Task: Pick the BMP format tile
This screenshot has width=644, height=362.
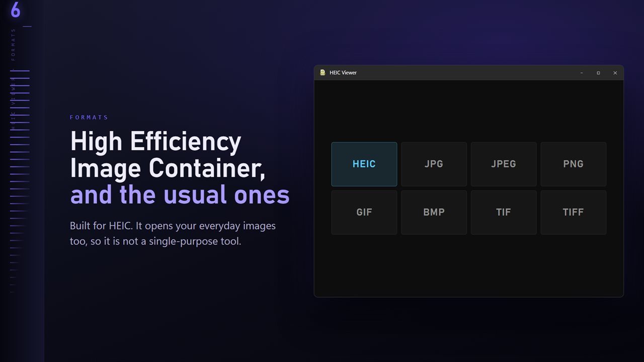Action: tap(434, 212)
